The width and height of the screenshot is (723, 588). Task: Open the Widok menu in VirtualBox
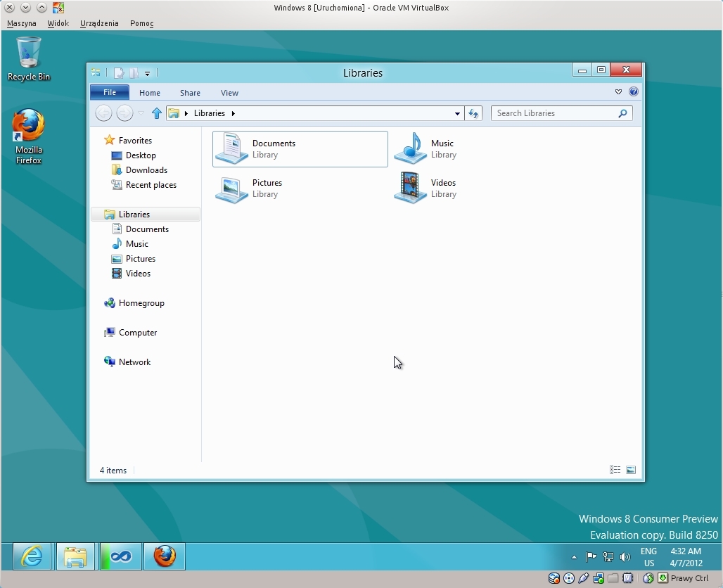point(58,23)
